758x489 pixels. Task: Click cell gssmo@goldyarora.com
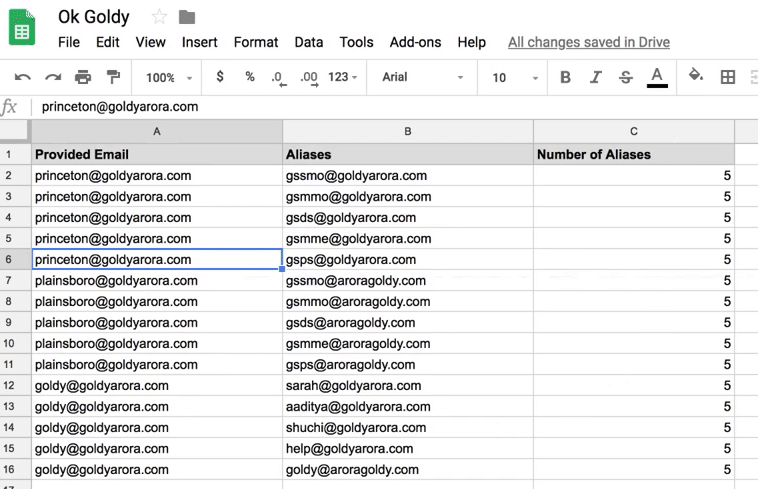click(x=408, y=175)
